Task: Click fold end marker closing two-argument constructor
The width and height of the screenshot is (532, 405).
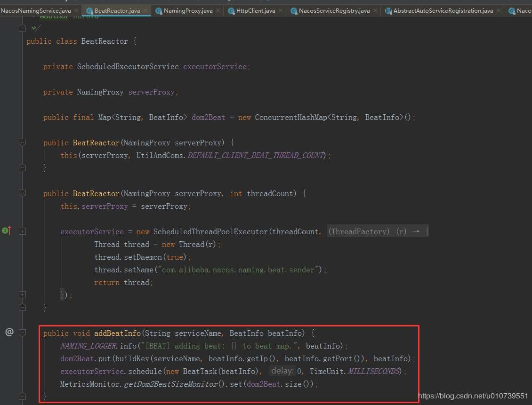Action: (x=23, y=307)
